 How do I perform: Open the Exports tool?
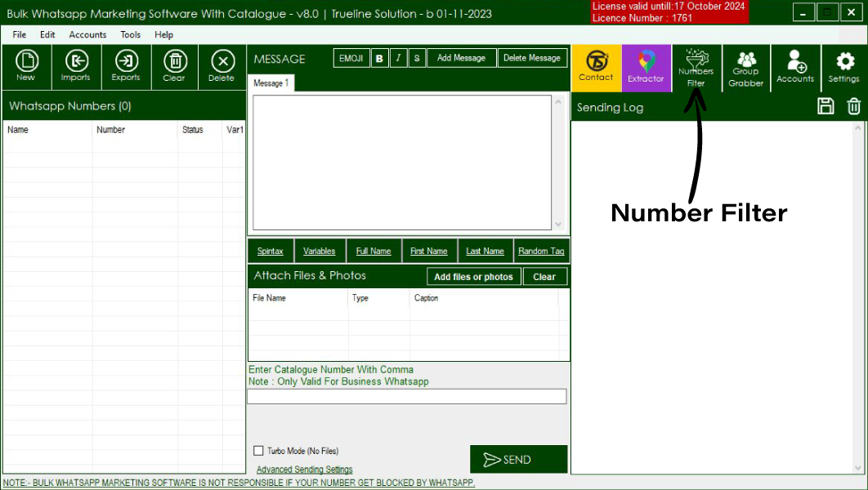pos(126,66)
